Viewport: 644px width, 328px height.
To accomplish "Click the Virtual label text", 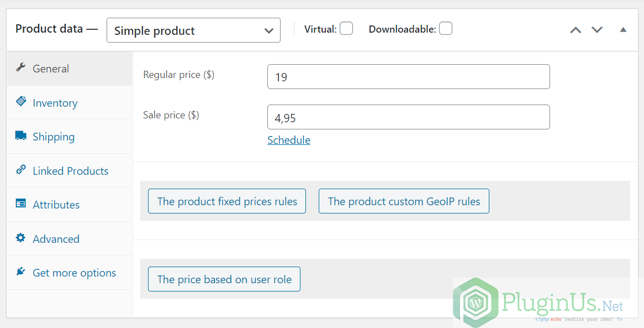I will pos(320,29).
